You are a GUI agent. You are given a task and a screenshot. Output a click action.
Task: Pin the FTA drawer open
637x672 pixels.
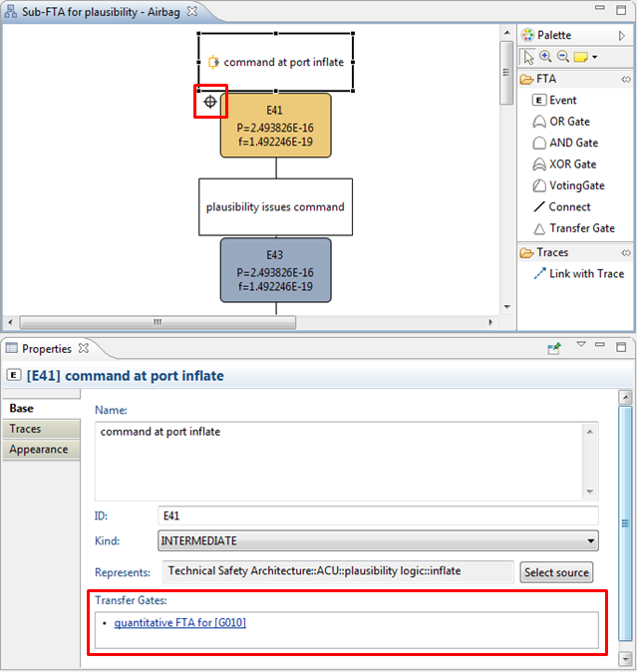point(626,80)
